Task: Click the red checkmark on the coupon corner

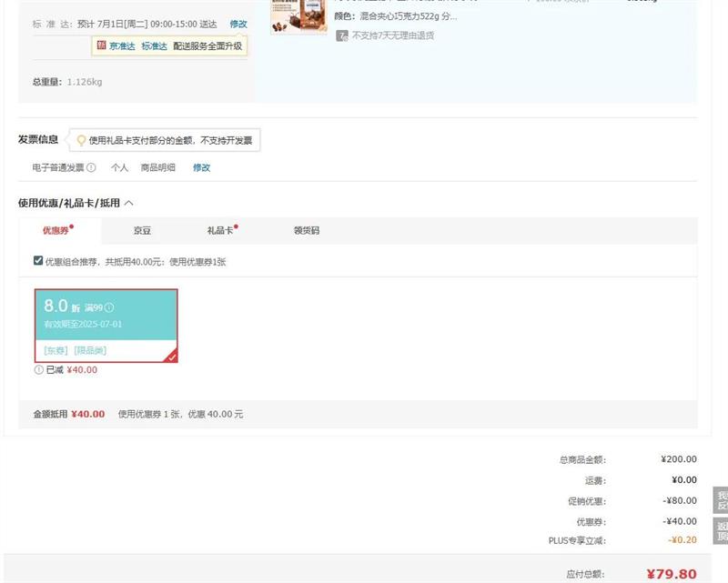Action: click(171, 357)
